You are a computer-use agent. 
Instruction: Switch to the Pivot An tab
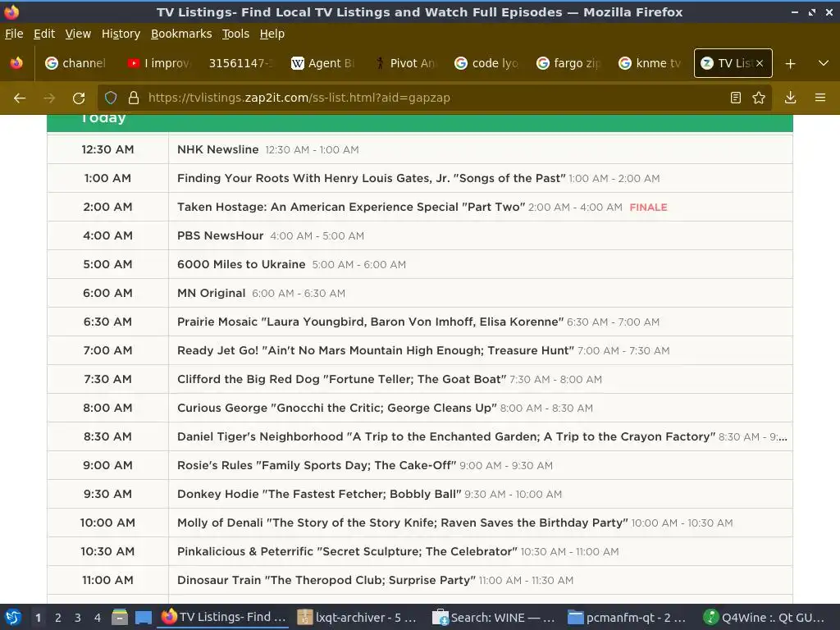405,63
